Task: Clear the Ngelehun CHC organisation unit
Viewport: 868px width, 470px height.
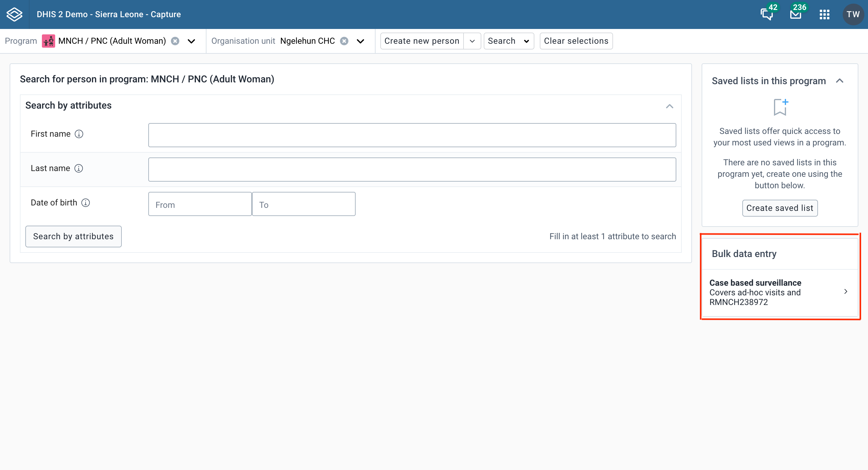Action: pyautogui.click(x=344, y=41)
